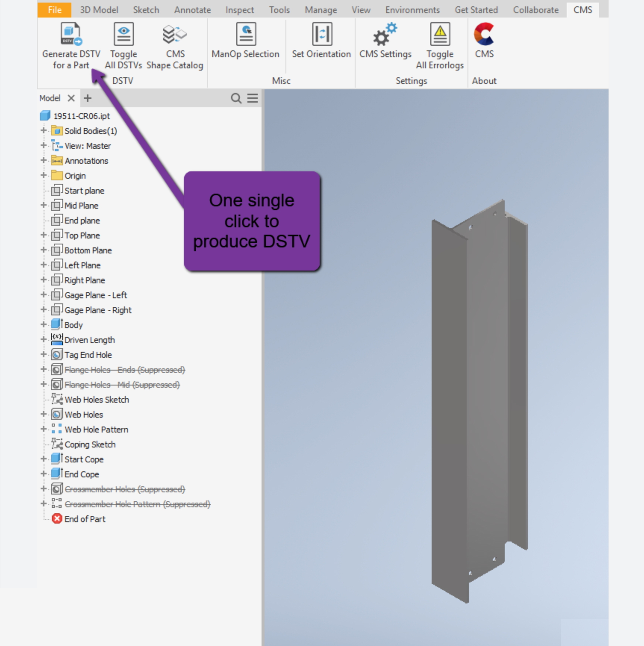Screen dimensions: 644x646
Task: Open CMS Settings gear icon
Action: click(385, 34)
